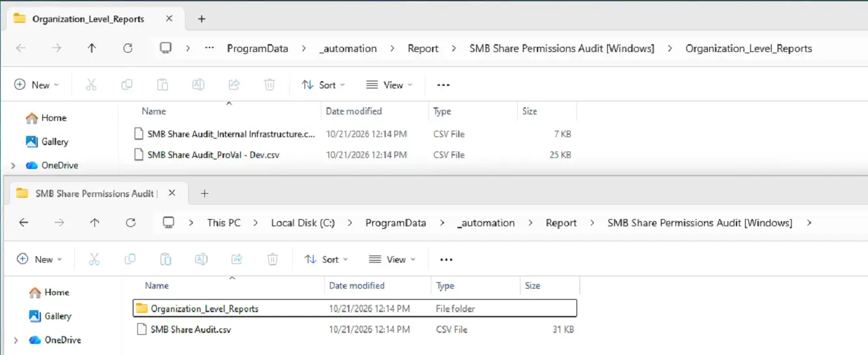The width and height of the screenshot is (868, 355).
Task: Open Gallery in top window sidebar
Action: (46, 142)
